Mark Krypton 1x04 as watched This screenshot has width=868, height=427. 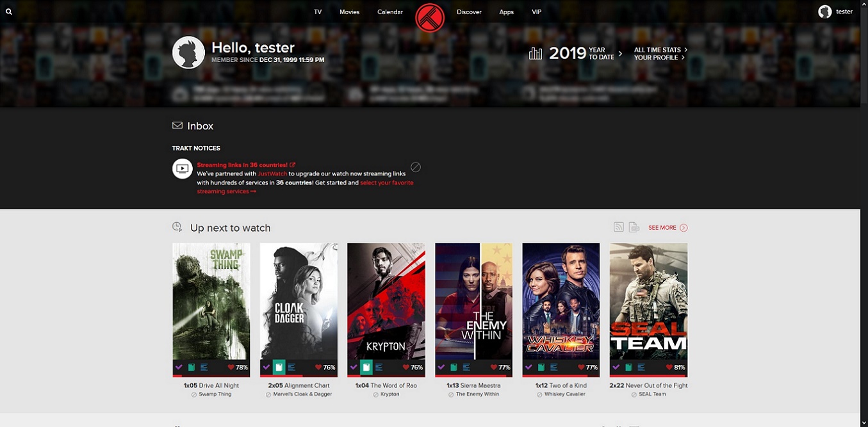click(354, 367)
